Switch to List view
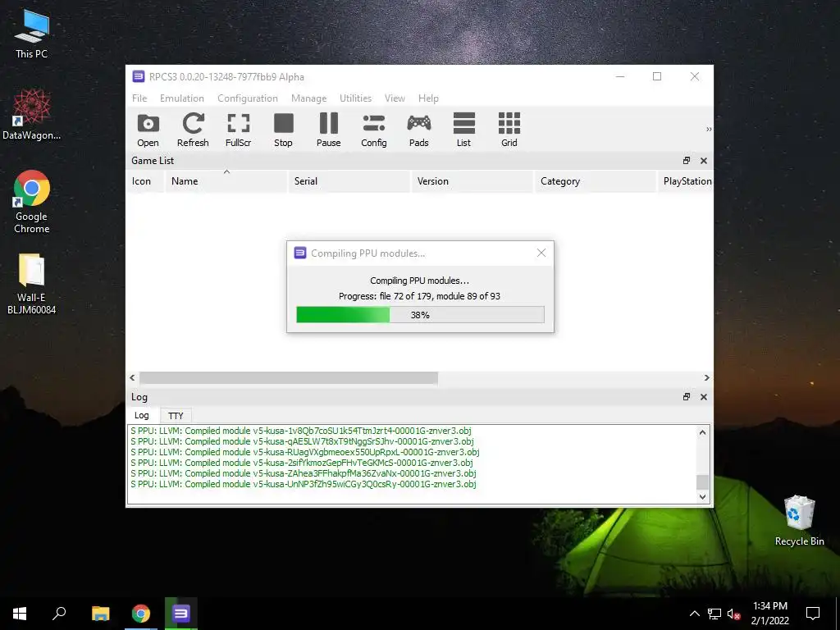Viewport: 840px width, 630px height. click(x=464, y=130)
